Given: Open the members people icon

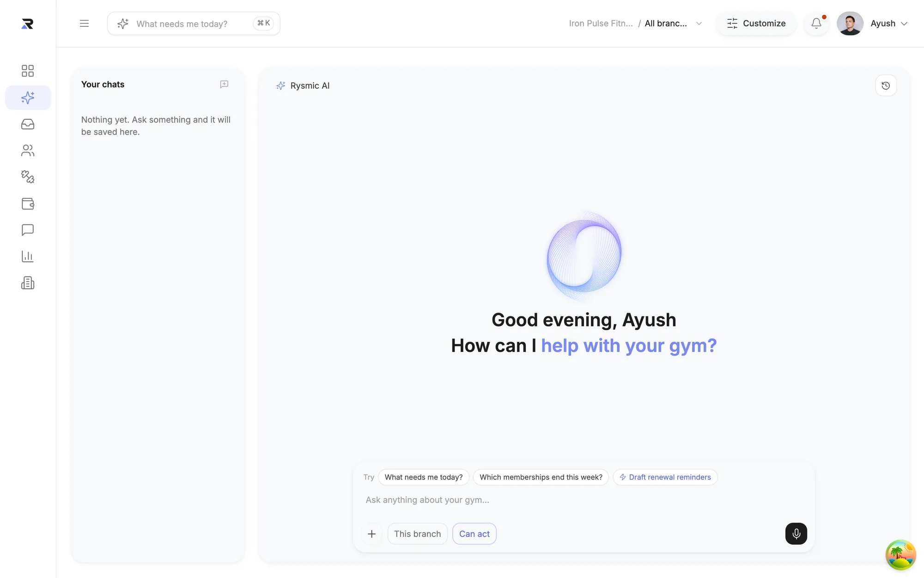Looking at the screenshot, I should pos(28,150).
